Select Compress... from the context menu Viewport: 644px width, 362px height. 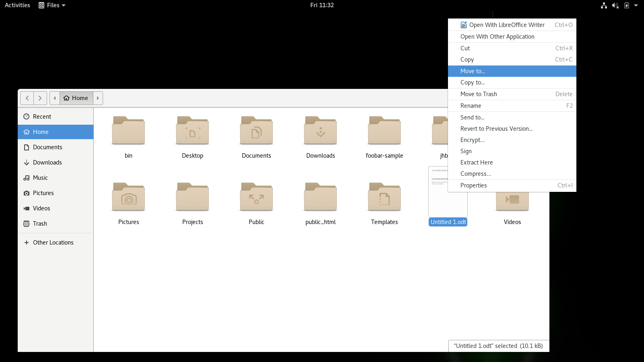475,174
